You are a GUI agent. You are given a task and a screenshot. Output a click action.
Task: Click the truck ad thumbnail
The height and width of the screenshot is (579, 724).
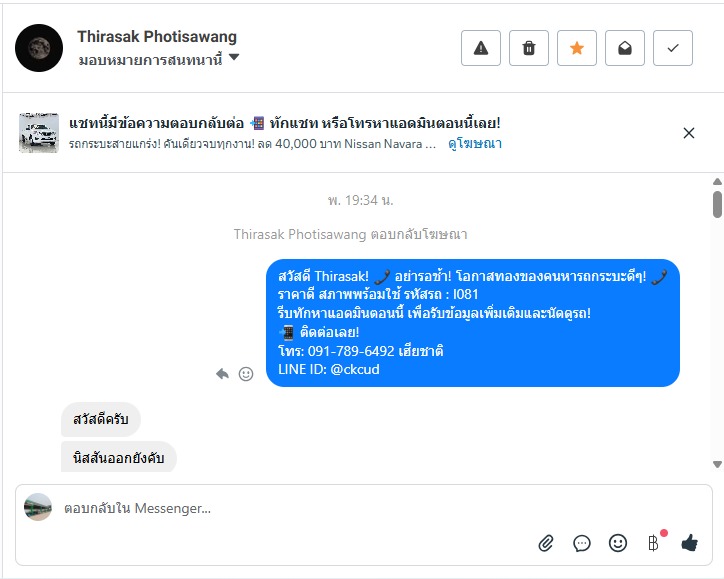pyautogui.click(x=39, y=133)
